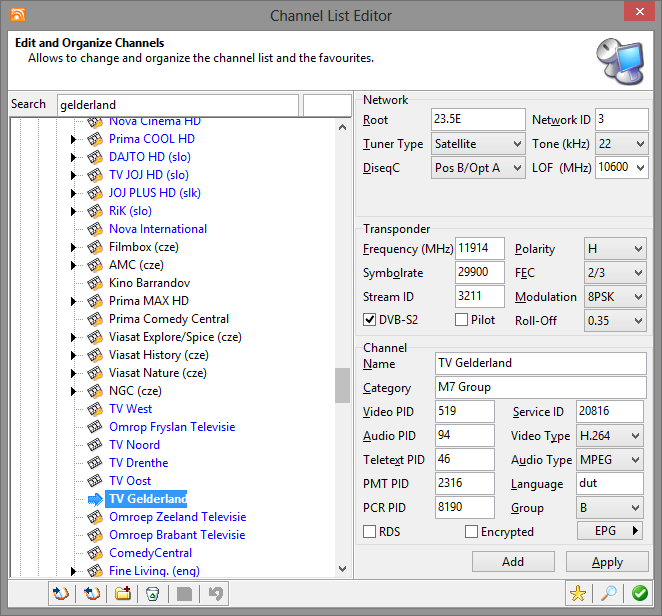
Task: Click the Search field containing gelderland
Action: pos(177,104)
